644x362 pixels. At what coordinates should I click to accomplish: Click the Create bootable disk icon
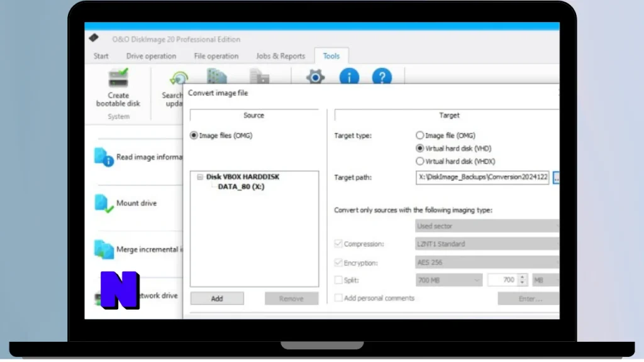[118, 77]
